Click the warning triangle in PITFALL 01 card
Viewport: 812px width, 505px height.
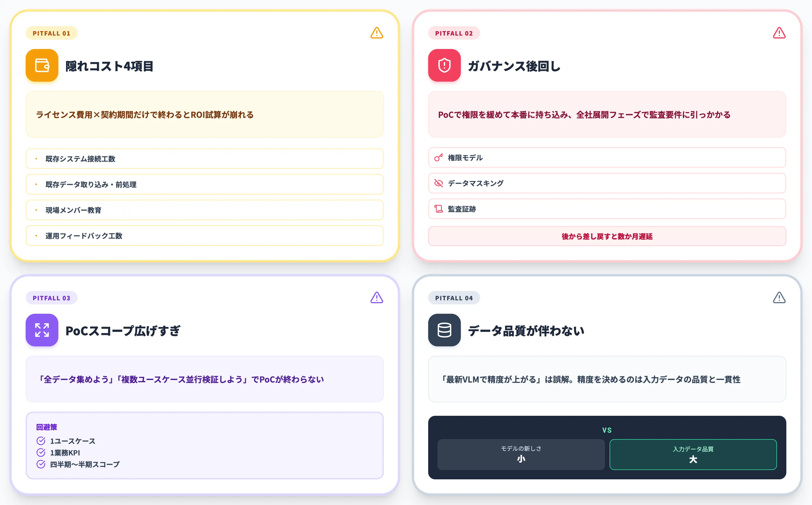377,33
